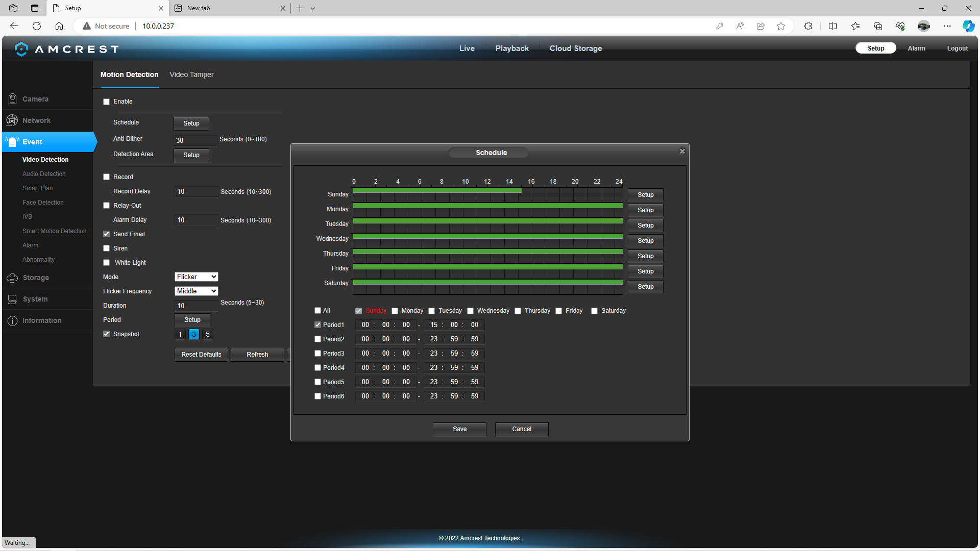Click the Friday green schedule bar
Image resolution: width=980 pixels, height=551 pixels.
[x=488, y=267]
